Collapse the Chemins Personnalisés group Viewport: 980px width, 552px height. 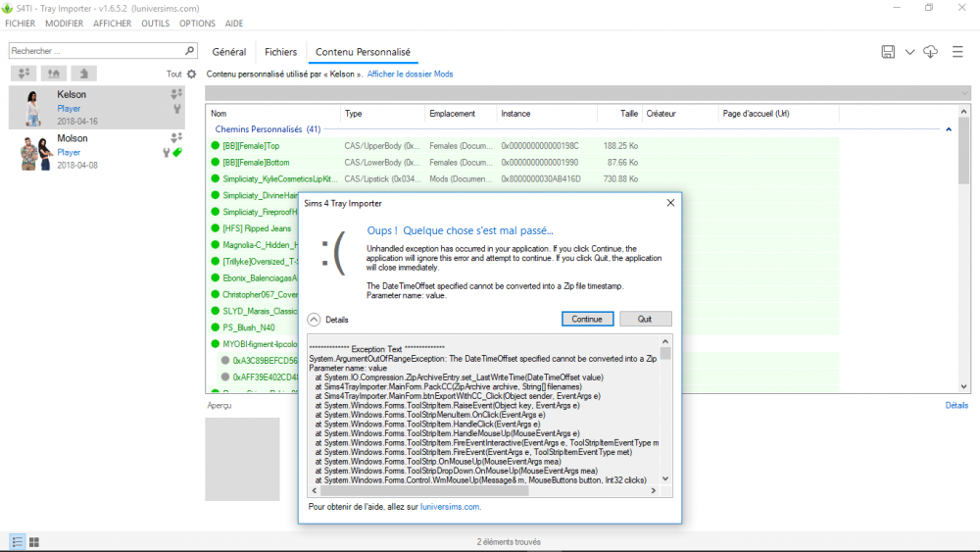click(x=949, y=129)
